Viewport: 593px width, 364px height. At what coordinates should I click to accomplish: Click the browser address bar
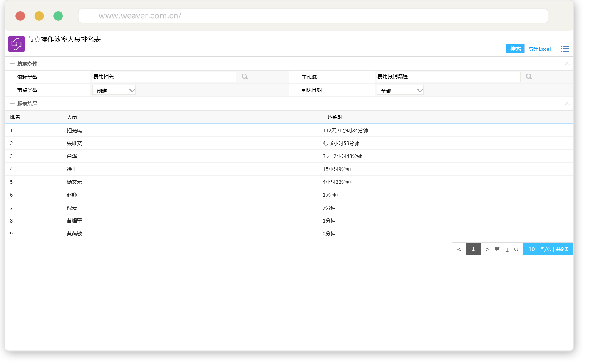click(x=313, y=16)
